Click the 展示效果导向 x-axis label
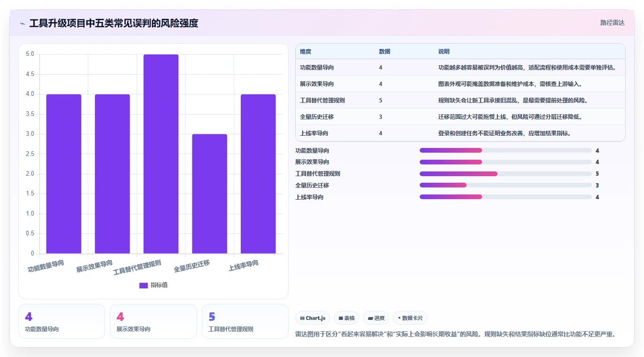 pos(95,266)
